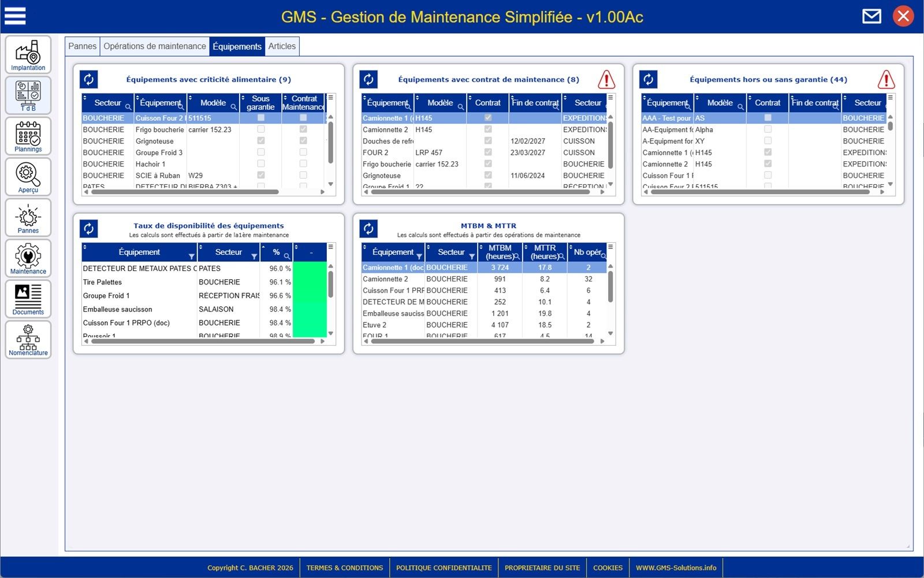Image resolution: width=924 pixels, height=578 pixels.
Task: Switch to the Articles tab
Action: (x=282, y=46)
